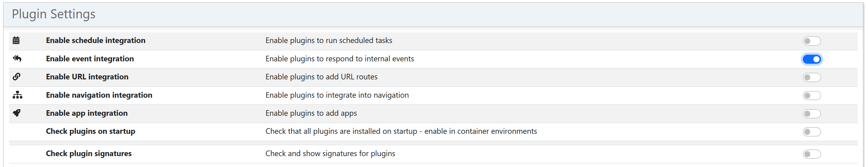The width and height of the screenshot is (868, 167).
Task: Click the Enable event integration label
Action: click(x=90, y=58)
